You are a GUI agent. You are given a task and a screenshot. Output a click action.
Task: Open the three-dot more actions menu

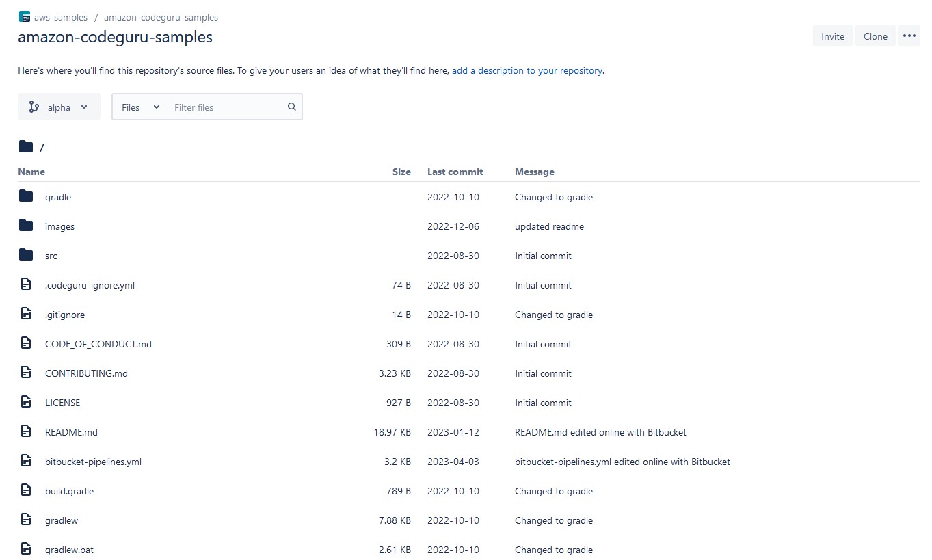(909, 36)
